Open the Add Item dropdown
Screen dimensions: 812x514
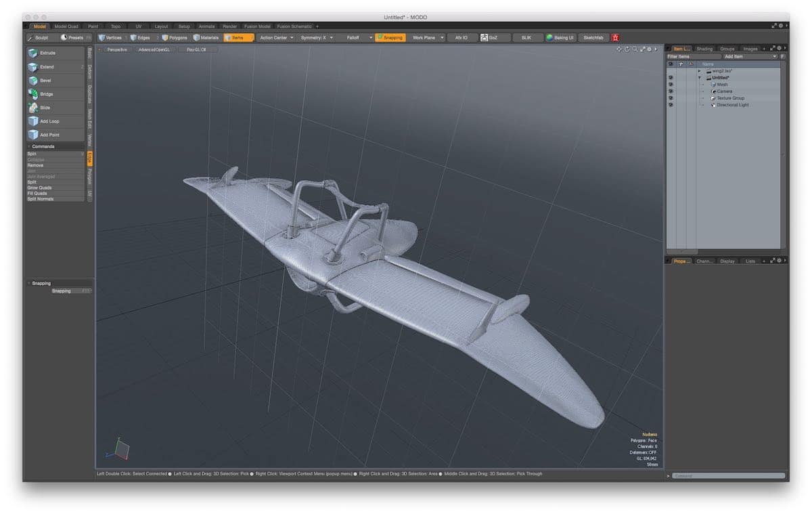point(750,57)
